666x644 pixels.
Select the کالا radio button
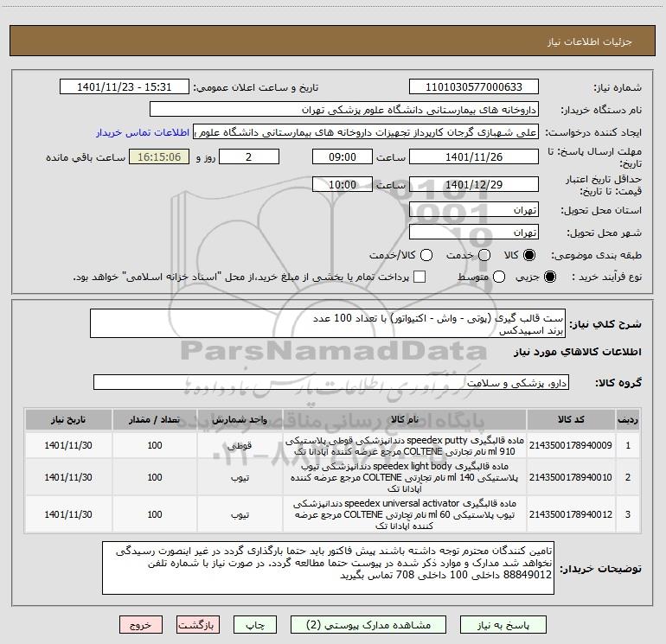click(x=529, y=255)
